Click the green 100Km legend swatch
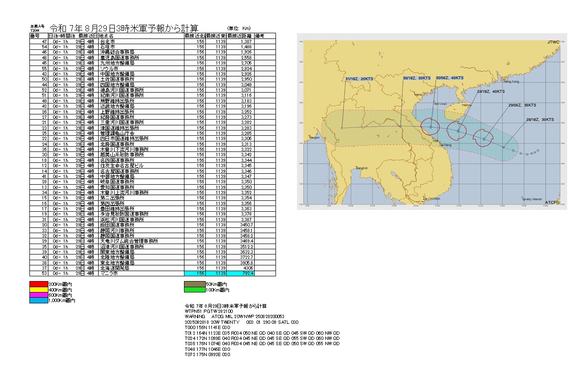 pos(193,289)
